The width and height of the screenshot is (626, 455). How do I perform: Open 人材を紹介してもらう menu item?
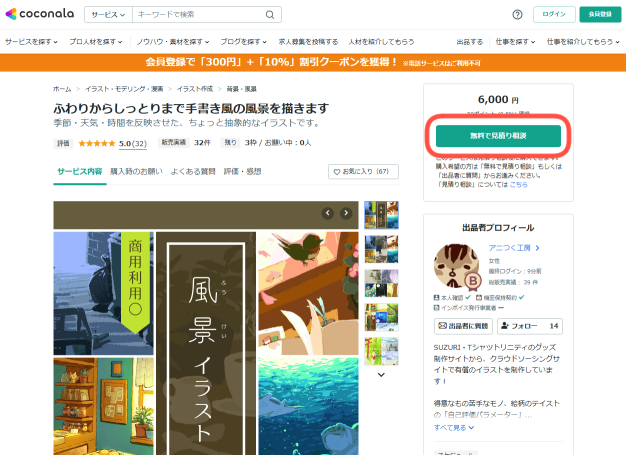point(381,42)
